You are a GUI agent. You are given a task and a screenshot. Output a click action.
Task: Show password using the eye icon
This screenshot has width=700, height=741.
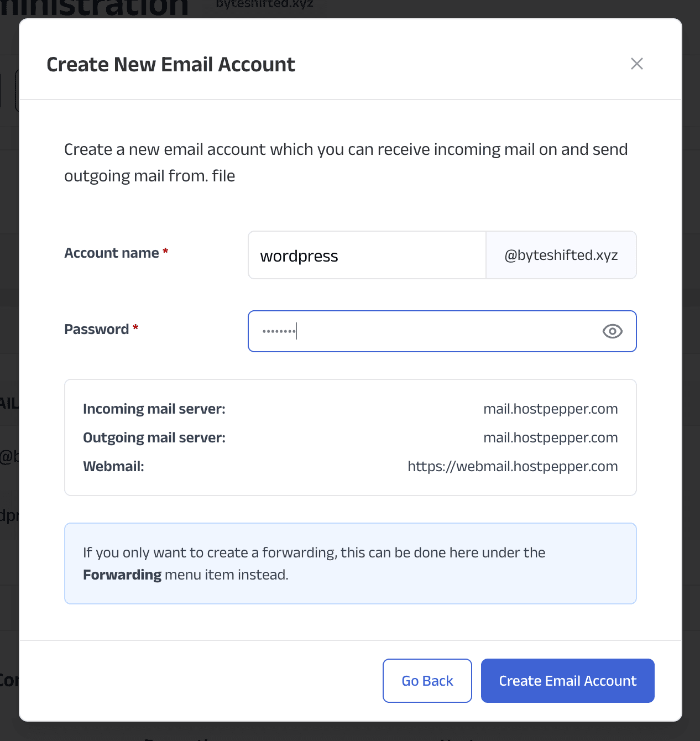pyautogui.click(x=612, y=331)
